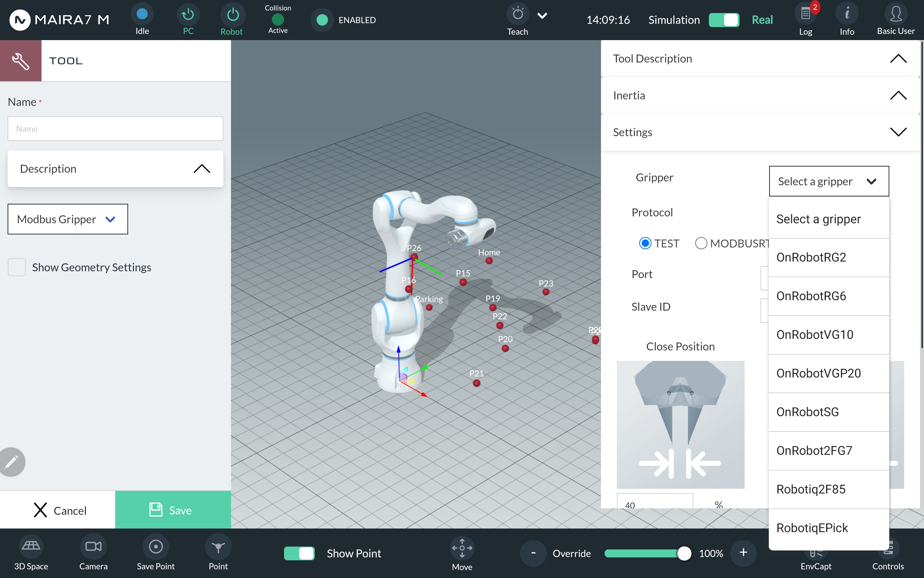The width and height of the screenshot is (924, 578).
Task: Click the Idle status indicator icon
Action: [x=142, y=14]
